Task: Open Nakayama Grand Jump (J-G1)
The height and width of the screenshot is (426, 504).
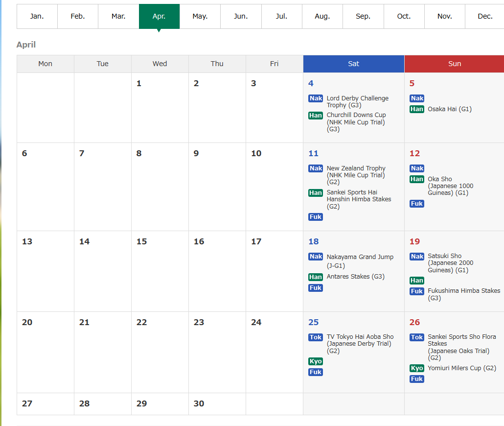Action: [360, 261]
